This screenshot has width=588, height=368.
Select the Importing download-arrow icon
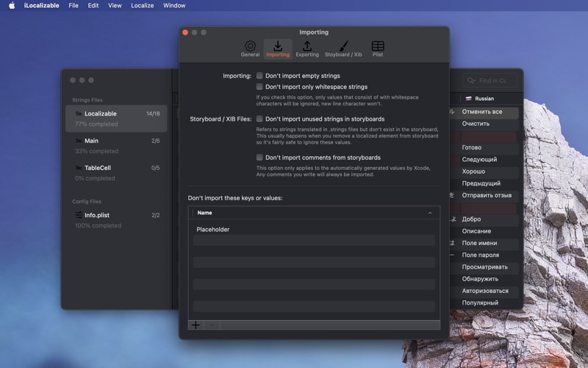[278, 46]
